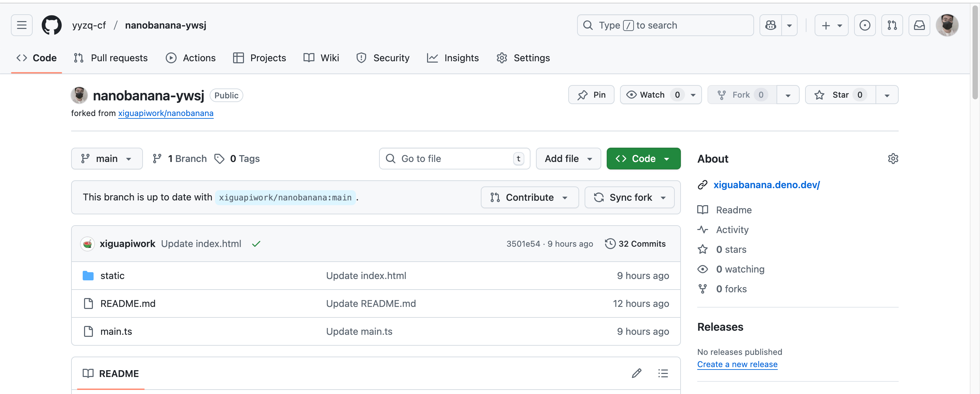Open the green Code dropdown

(x=643, y=159)
